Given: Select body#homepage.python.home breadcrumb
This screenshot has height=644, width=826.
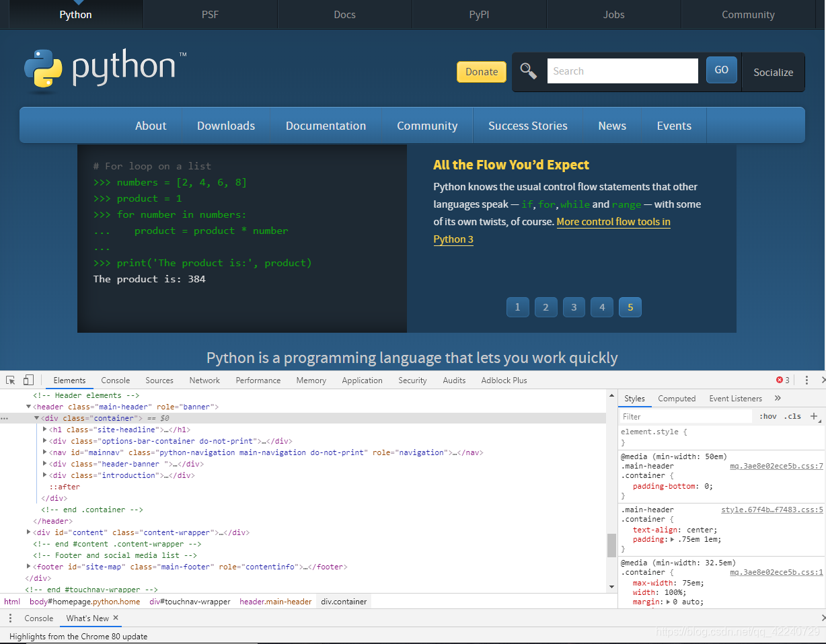Looking at the screenshot, I should (85, 602).
